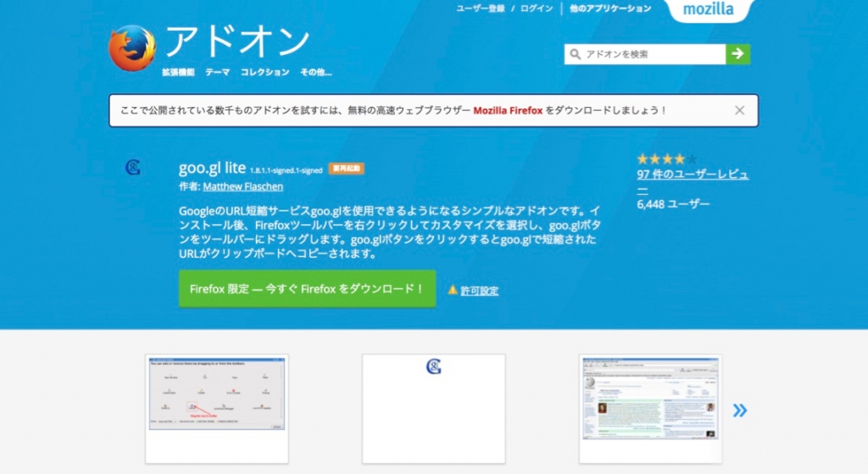Click the warning icon beside 許可設定

[x=453, y=290]
